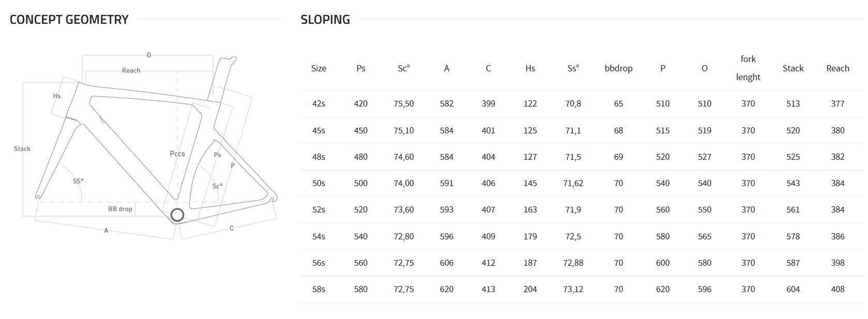Click the BB drop label in diagram

(x=120, y=209)
